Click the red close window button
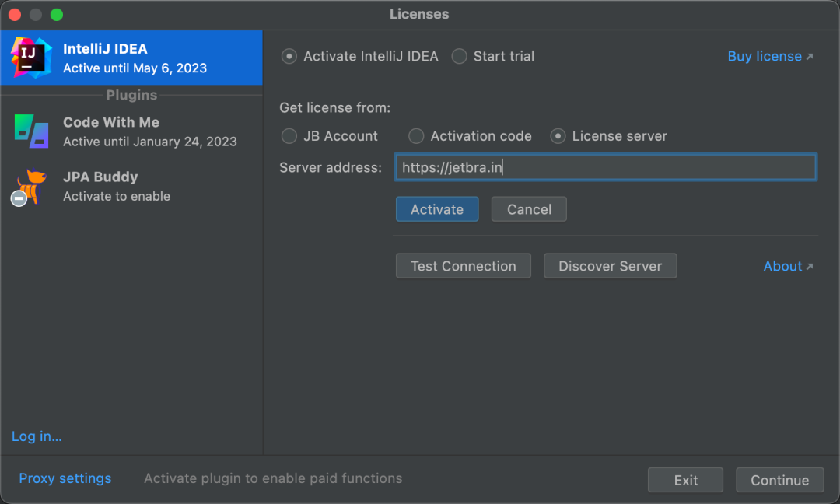 (x=15, y=15)
